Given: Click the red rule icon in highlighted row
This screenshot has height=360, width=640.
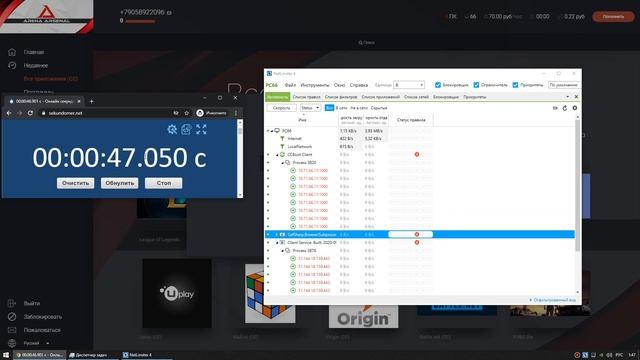Looking at the screenshot, I should [417, 234].
